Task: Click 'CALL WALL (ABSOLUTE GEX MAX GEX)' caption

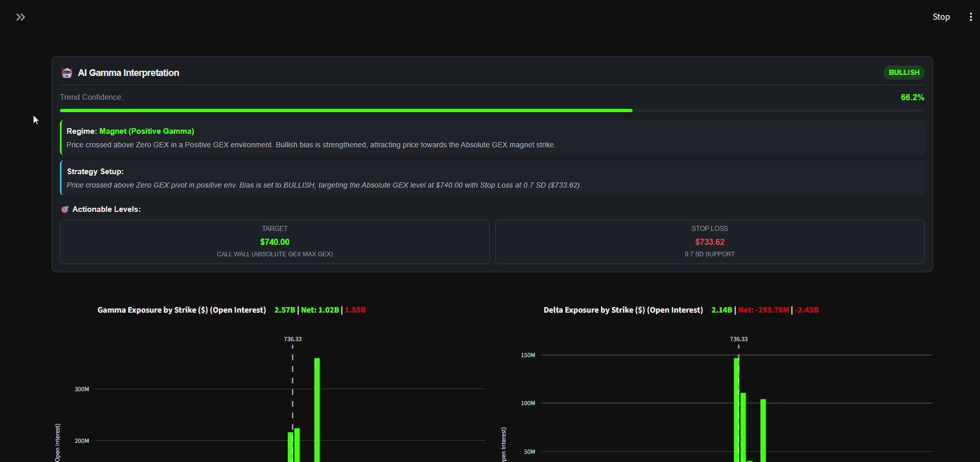Action: click(275, 254)
